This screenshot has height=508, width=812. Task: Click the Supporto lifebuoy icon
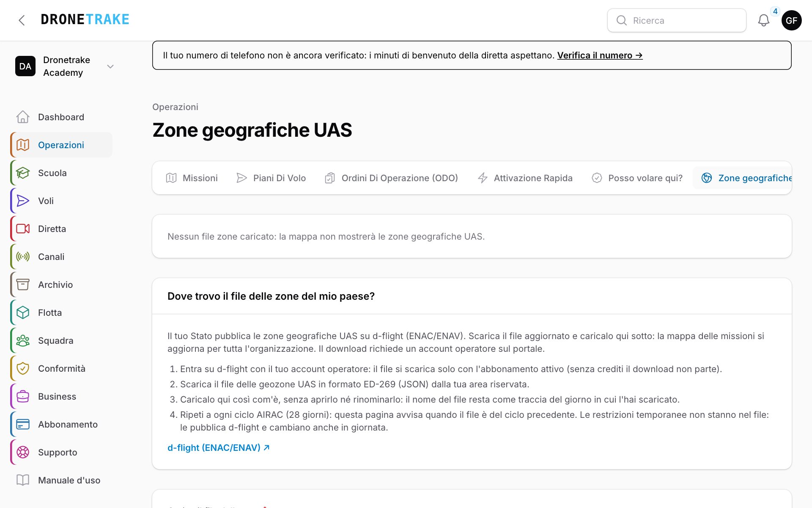point(23,452)
